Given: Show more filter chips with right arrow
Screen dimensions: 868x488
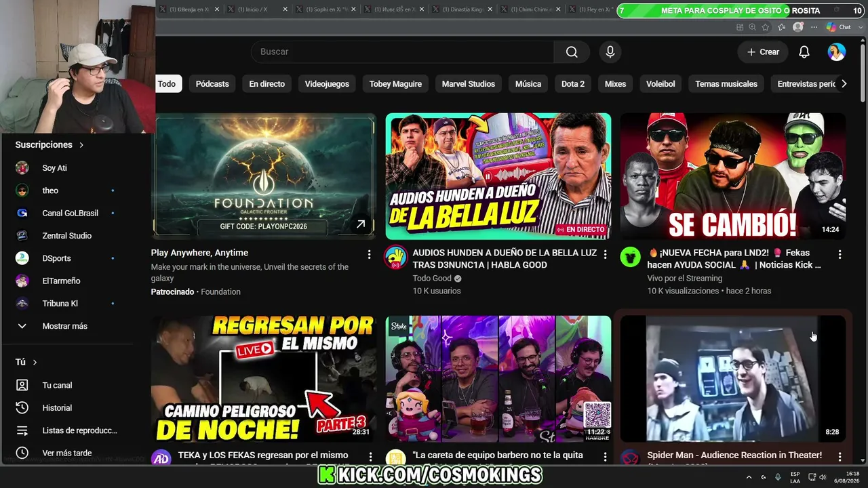Looking at the screenshot, I should 844,84.
